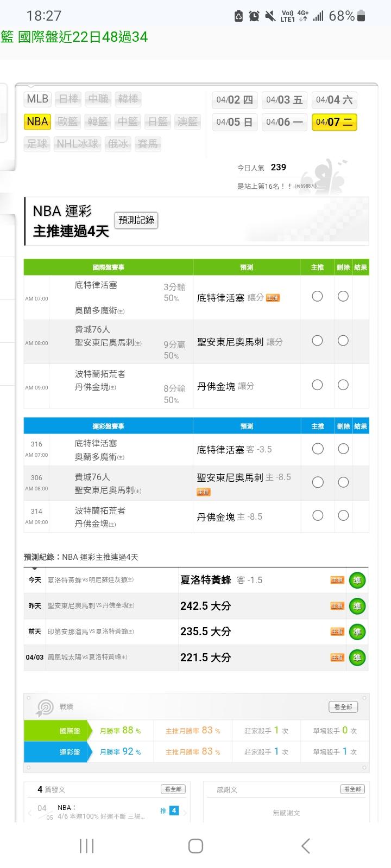
Task: Tap the orange 主推 tag beside 235.5 大分
Action: [x=337, y=631]
